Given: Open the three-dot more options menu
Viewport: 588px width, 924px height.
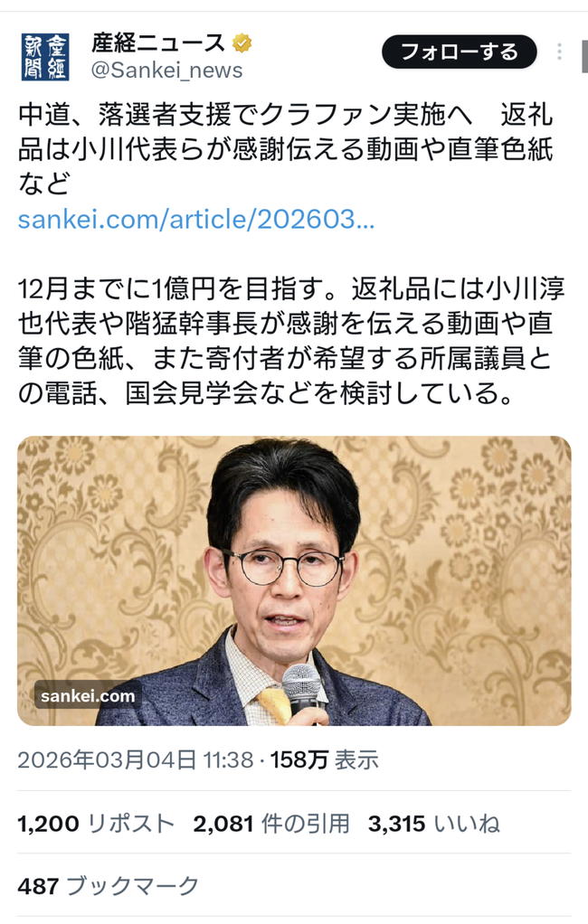Looking at the screenshot, I should (x=559, y=52).
